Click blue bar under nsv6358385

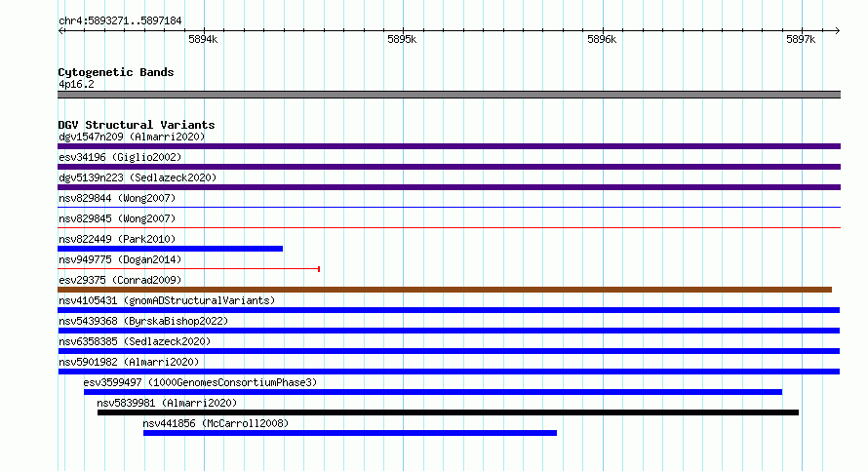tap(449, 351)
